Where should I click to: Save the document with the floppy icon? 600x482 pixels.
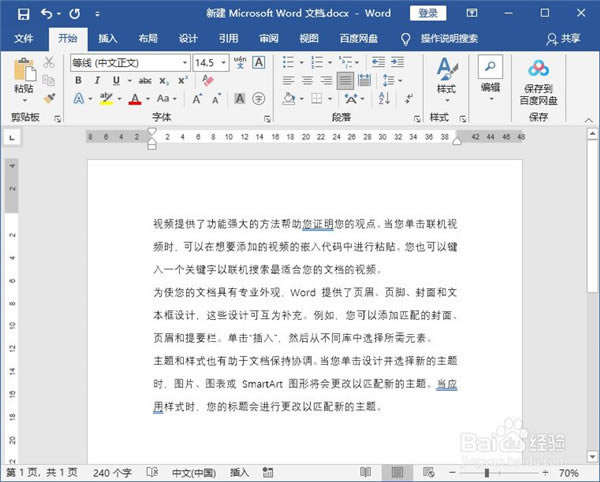[x=23, y=14]
